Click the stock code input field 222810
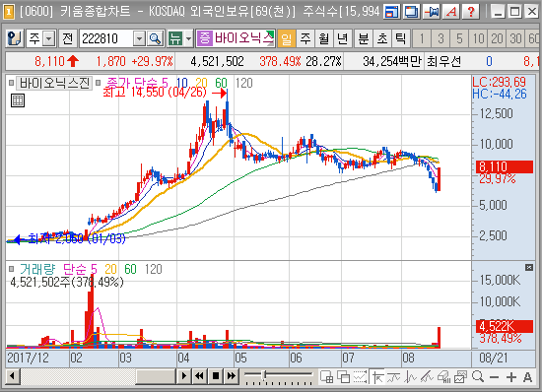Screen dimensions: 542x392 coord(106,38)
